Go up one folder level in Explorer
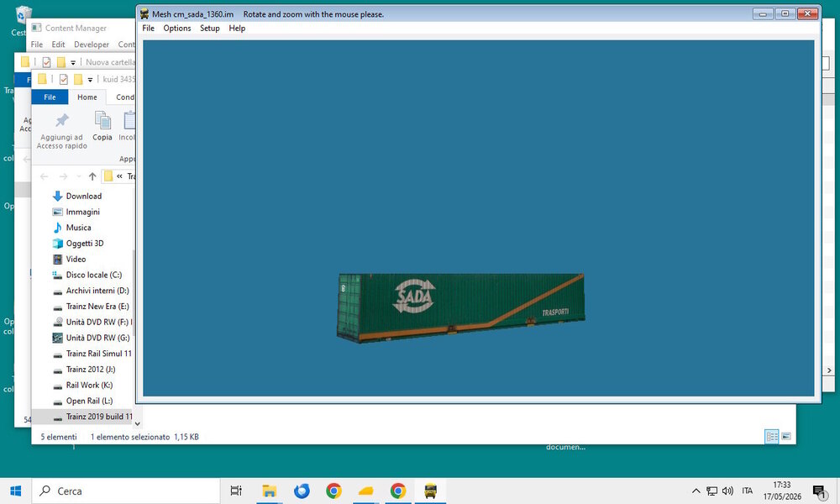Image resolution: width=840 pixels, height=504 pixels. [92, 176]
